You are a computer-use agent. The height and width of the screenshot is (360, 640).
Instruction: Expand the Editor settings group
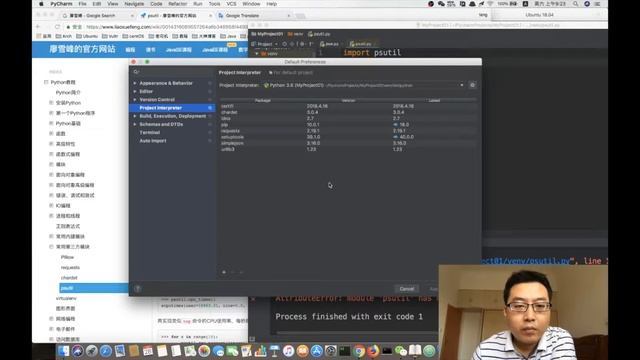135,91
